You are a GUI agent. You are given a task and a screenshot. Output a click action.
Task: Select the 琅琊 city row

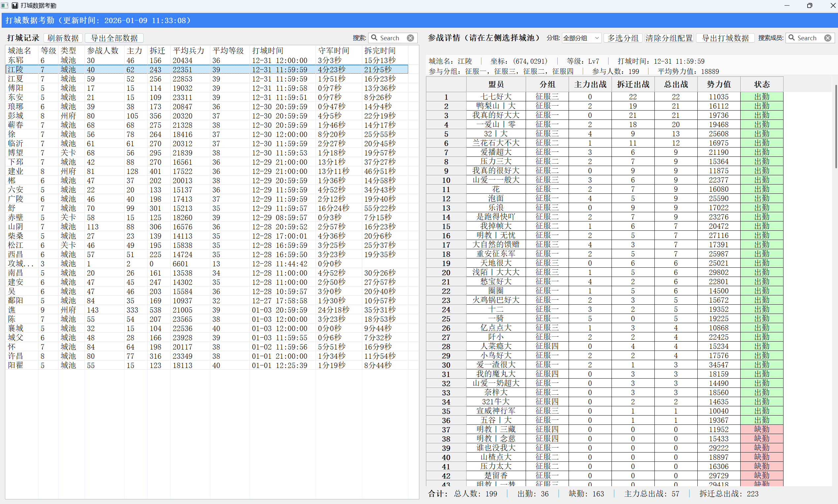[207, 107]
